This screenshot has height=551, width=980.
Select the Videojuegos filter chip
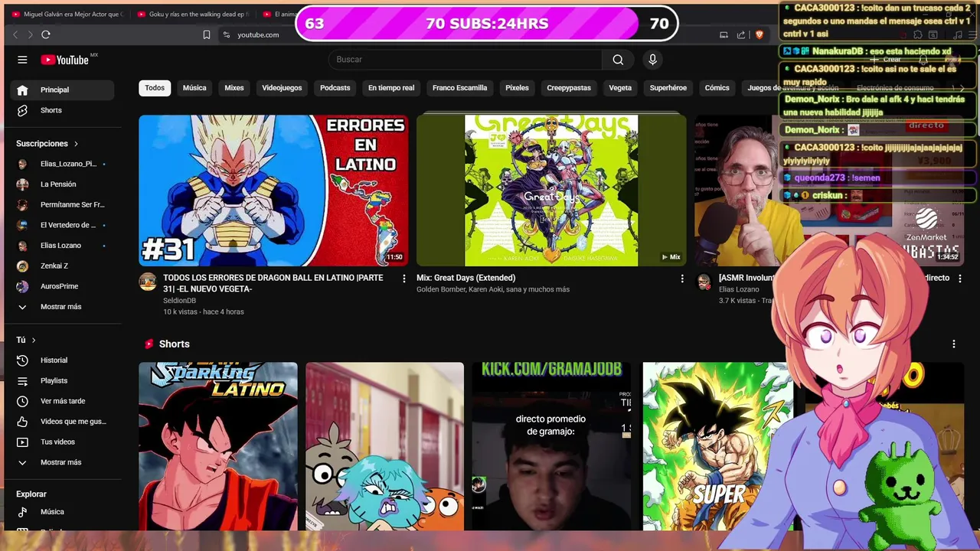[282, 88]
